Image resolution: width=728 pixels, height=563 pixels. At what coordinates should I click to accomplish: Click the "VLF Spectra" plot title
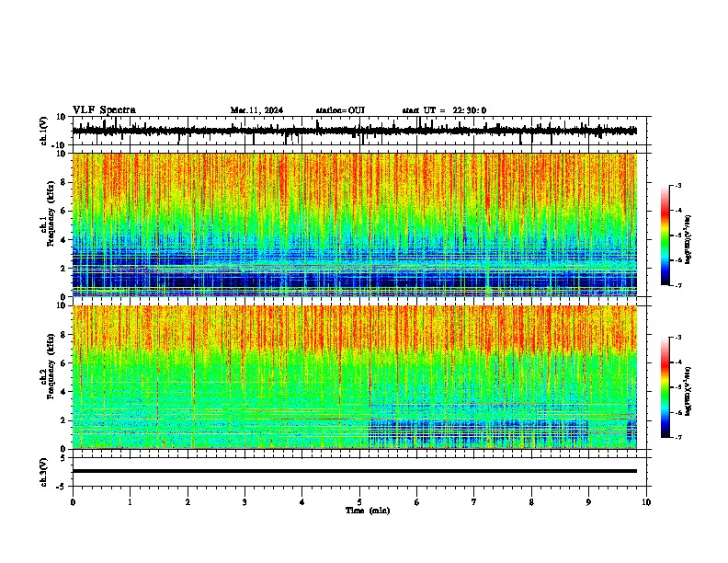(x=105, y=110)
